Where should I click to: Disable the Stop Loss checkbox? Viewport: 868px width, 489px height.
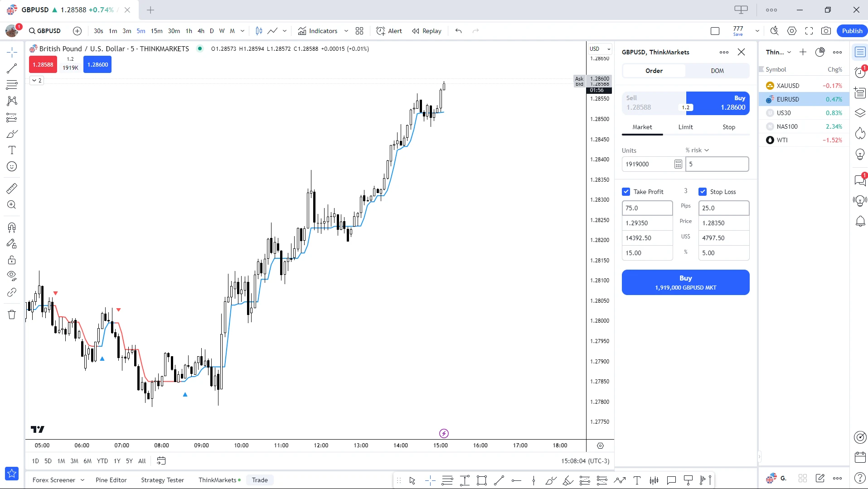703,191
